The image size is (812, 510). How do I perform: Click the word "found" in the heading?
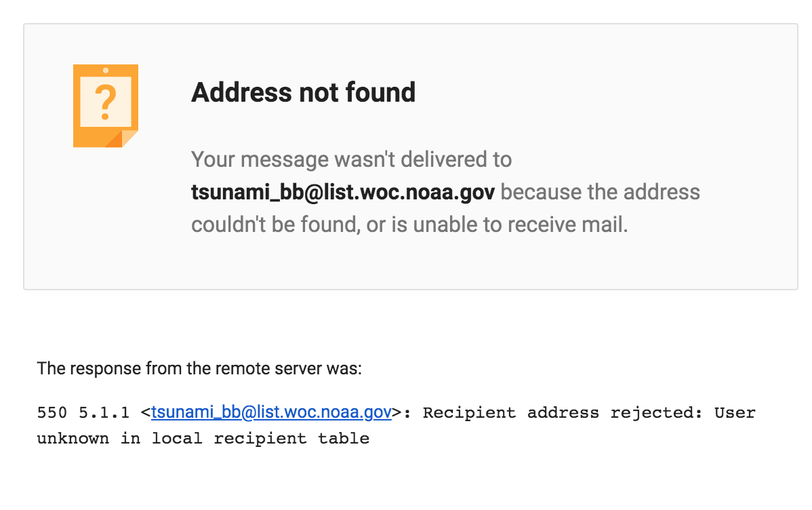381,93
